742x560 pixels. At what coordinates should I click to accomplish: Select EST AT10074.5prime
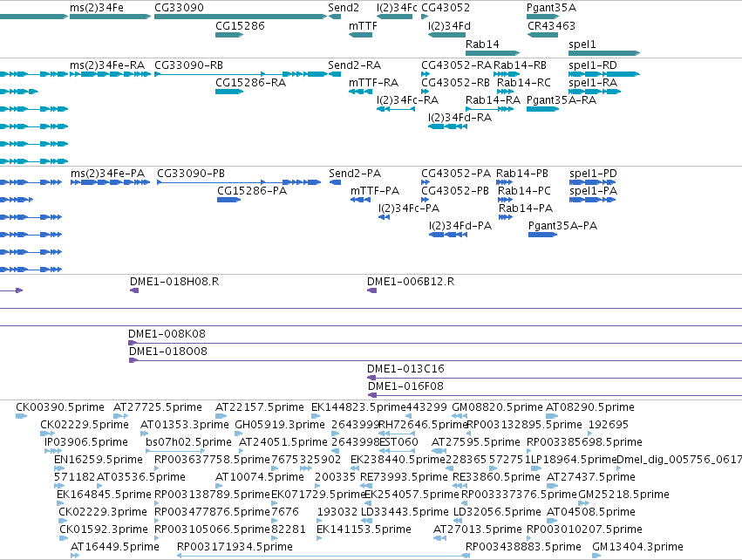click(x=259, y=478)
